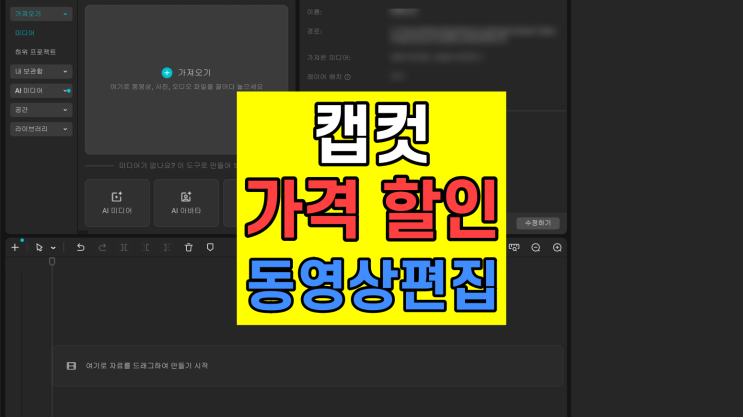The image size is (743, 417).
Task: Expand the 공간 sidebar section
Action: pyautogui.click(x=41, y=109)
